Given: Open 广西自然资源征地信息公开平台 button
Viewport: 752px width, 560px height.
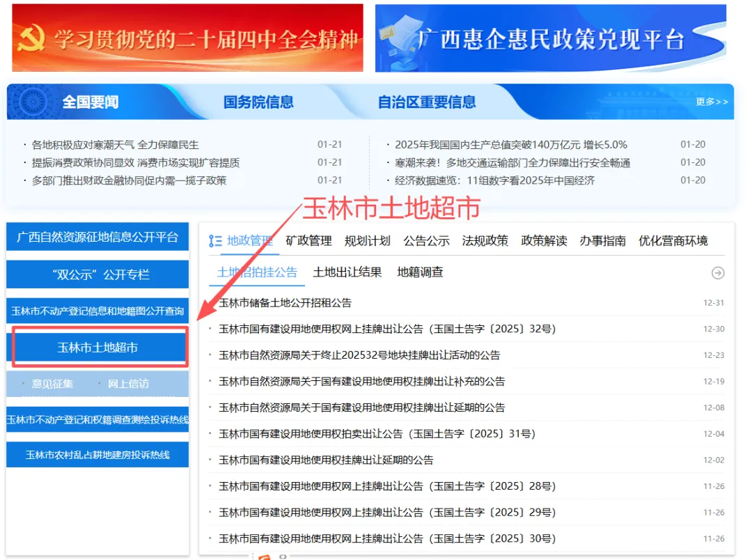Looking at the screenshot, I should point(97,237).
